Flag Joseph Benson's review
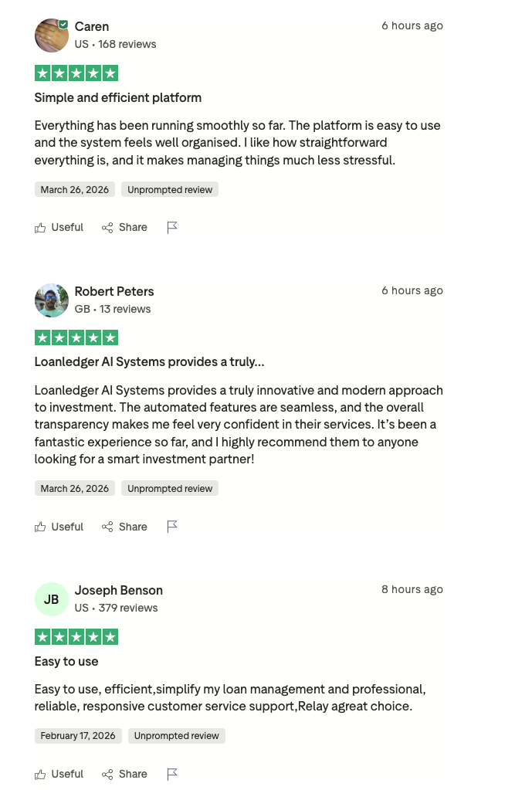 [x=171, y=775]
